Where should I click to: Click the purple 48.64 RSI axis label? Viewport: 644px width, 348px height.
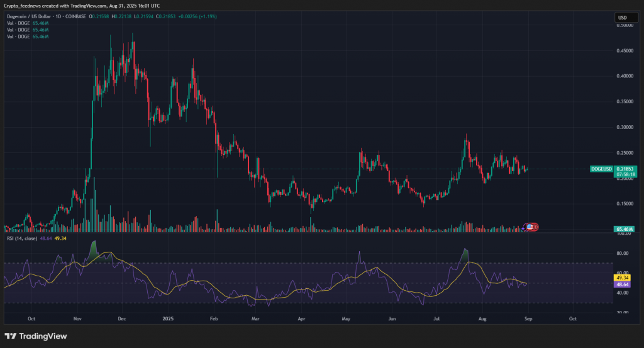click(x=623, y=284)
